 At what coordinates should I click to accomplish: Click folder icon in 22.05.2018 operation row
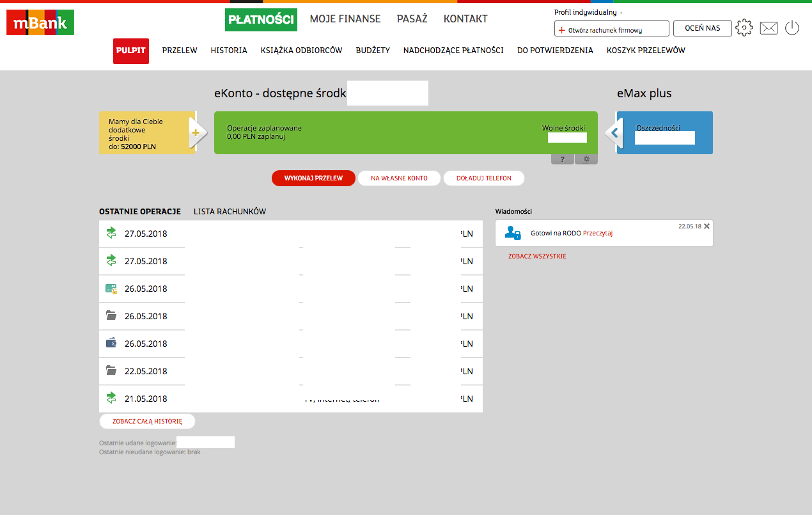pos(111,370)
